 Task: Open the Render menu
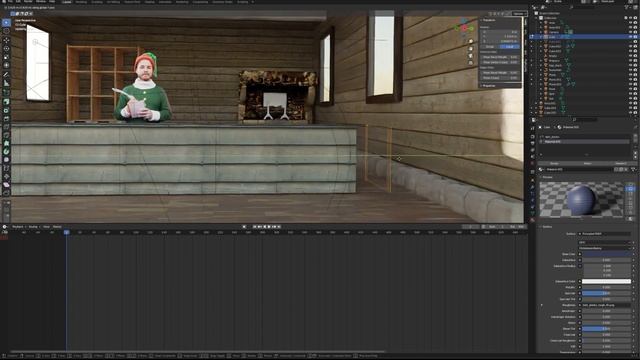coord(28,2)
